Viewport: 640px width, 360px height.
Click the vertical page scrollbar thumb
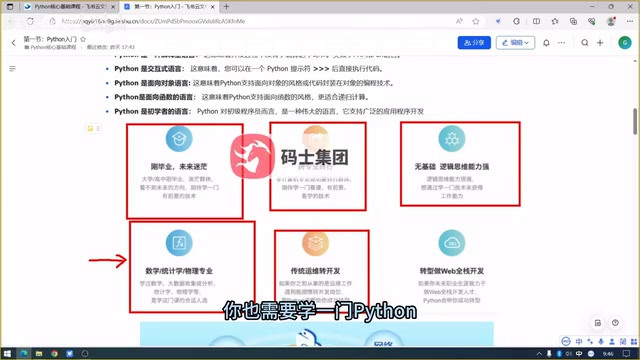coord(635,121)
